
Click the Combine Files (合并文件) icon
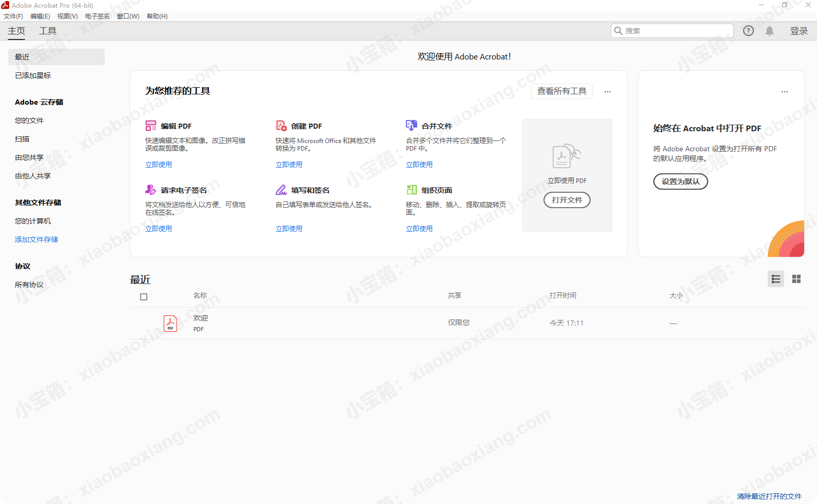(x=412, y=125)
